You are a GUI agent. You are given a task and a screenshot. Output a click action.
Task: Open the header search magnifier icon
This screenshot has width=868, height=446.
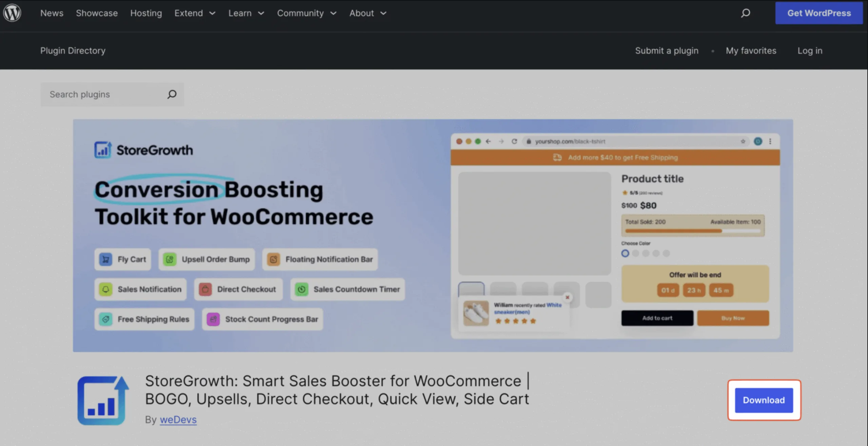[745, 13]
